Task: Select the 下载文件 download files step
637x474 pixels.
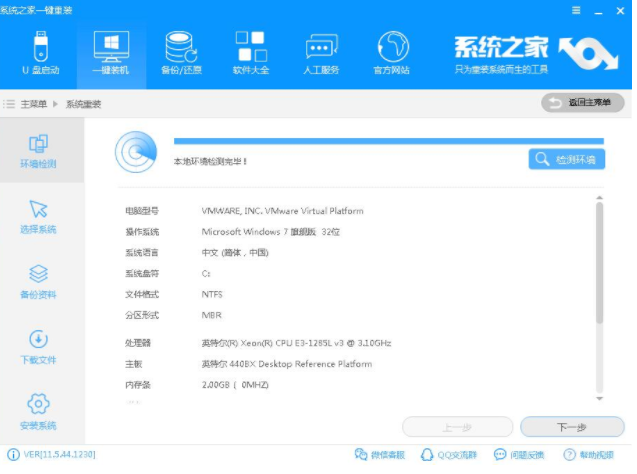Action: (x=39, y=346)
